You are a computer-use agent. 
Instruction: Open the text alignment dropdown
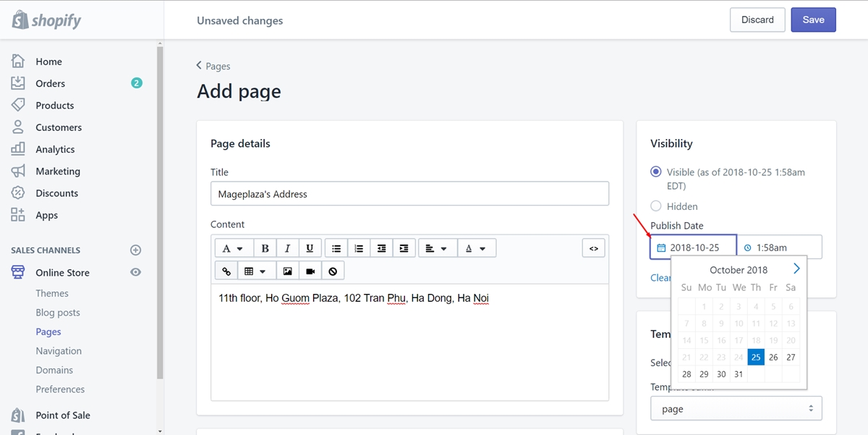[x=436, y=248]
